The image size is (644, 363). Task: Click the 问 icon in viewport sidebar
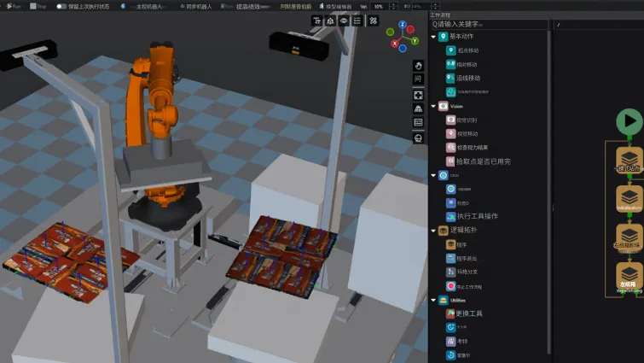pos(418,79)
